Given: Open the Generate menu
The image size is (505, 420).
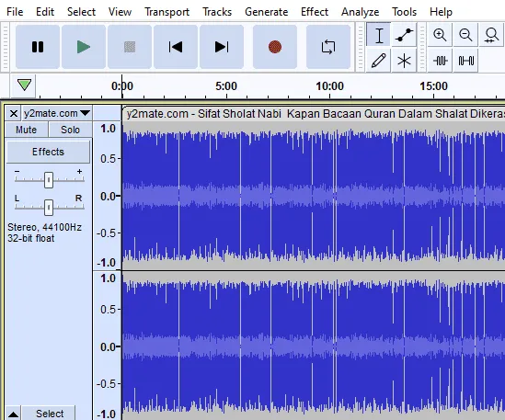Looking at the screenshot, I should (267, 12).
